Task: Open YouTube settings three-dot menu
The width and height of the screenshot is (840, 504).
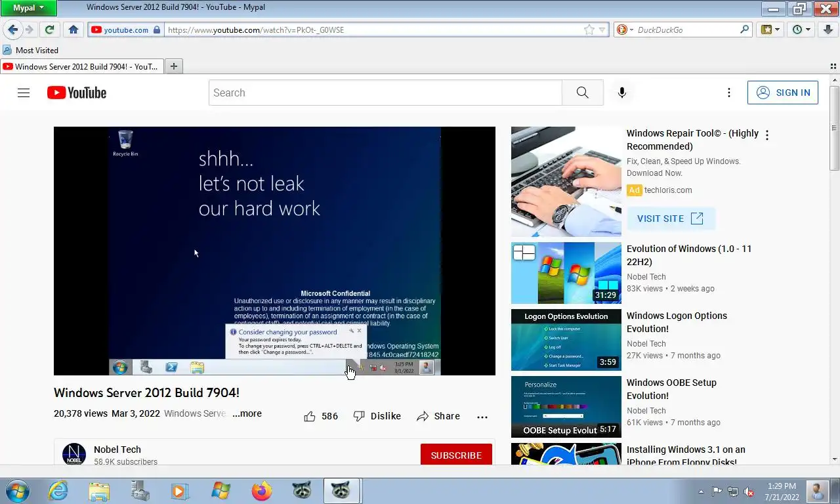Action: point(728,93)
